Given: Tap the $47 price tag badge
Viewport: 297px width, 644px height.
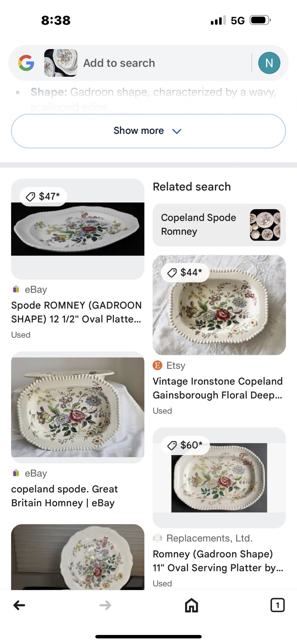Looking at the screenshot, I should (x=44, y=197).
